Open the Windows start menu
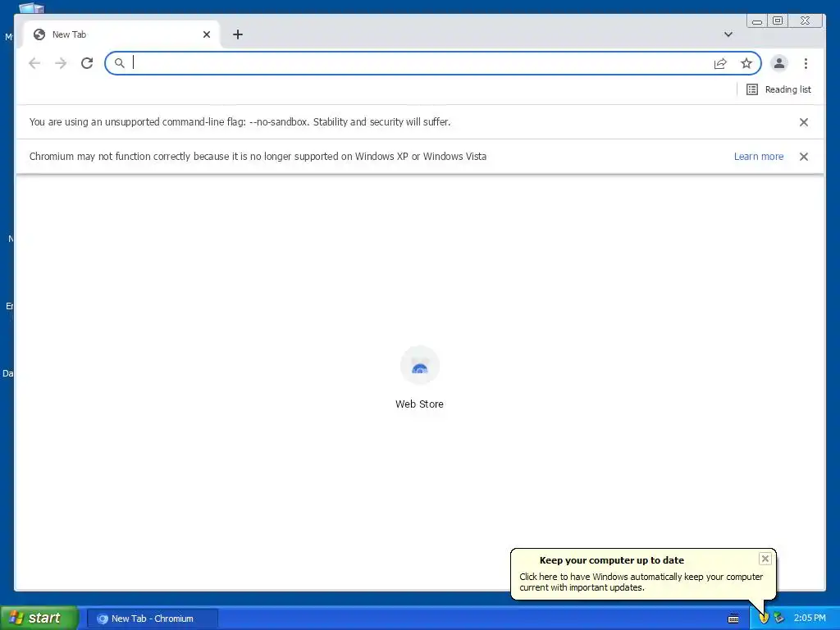 [x=39, y=618]
